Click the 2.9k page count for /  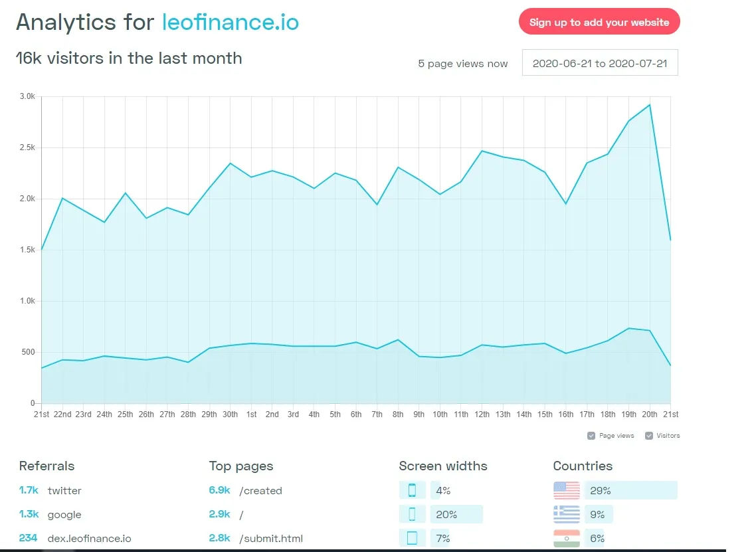[x=219, y=514]
